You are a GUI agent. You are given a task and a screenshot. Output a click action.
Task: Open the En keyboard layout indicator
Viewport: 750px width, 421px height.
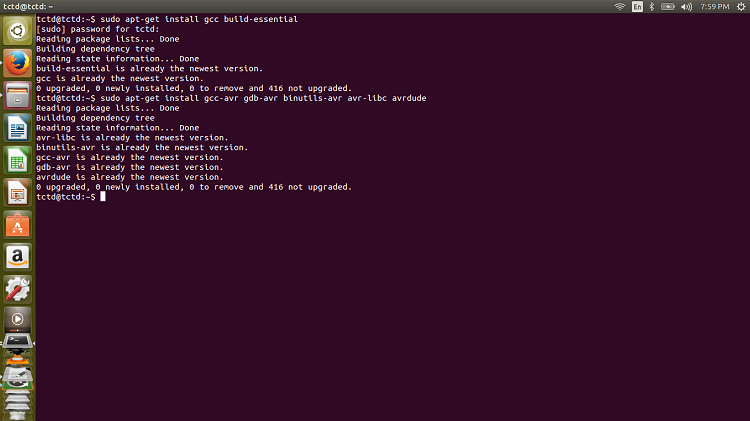click(x=637, y=7)
